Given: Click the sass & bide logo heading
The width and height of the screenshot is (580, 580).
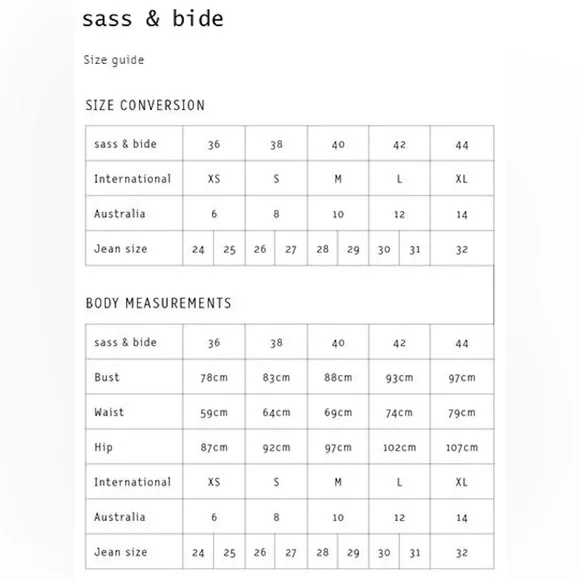Looking at the screenshot, I should [152, 18].
